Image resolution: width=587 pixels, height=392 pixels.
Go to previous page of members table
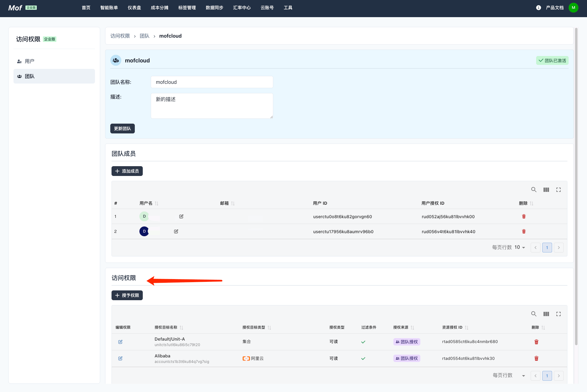[536, 248]
